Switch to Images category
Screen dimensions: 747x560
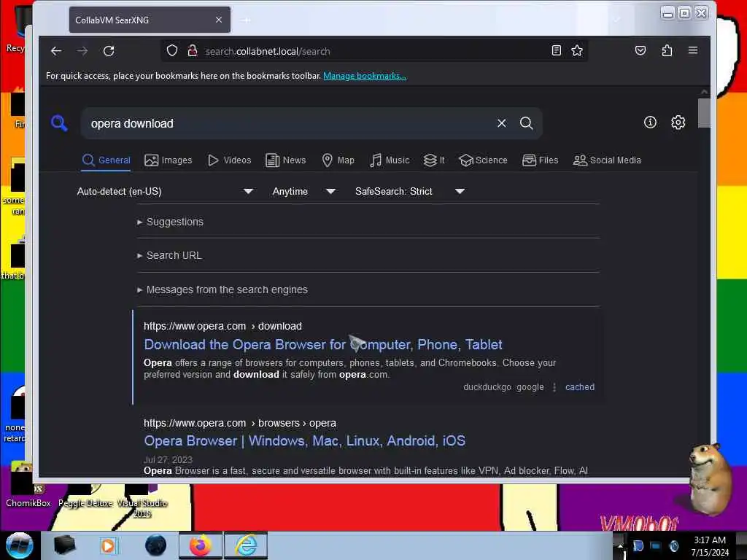(x=169, y=160)
